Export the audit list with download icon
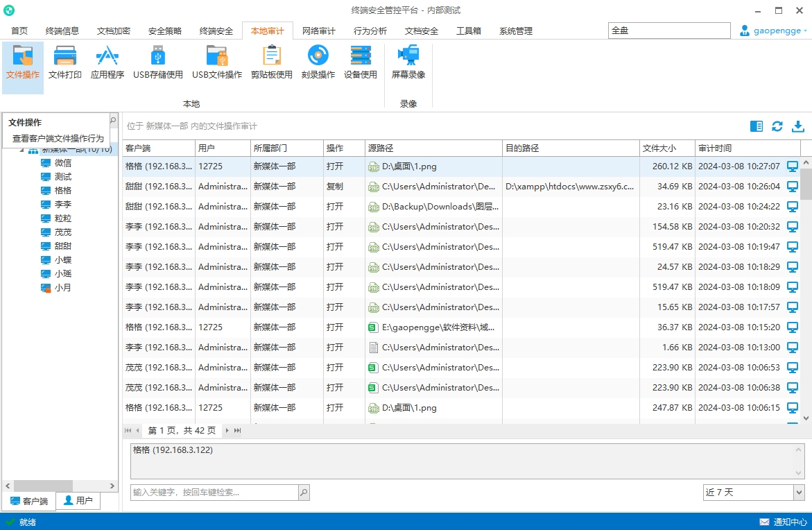The height and width of the screenshot is (530, 812). click(x=798, y=126)
